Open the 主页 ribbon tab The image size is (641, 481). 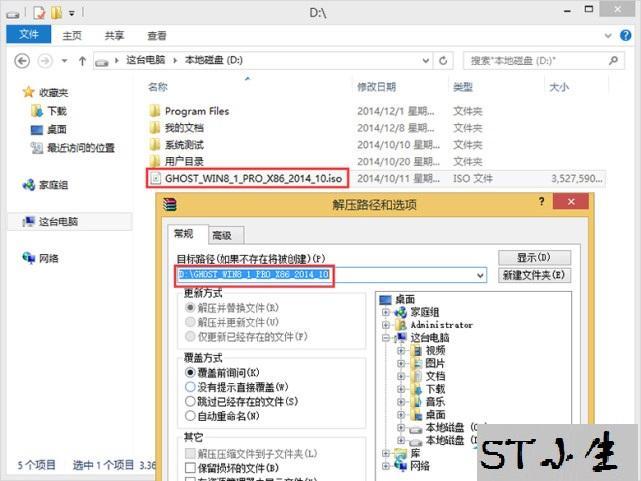[72, 36]
